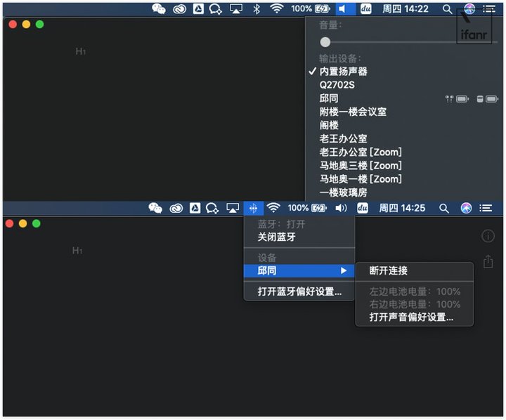Click chat bubble icon in upper menu bar

tap(215, 9)
